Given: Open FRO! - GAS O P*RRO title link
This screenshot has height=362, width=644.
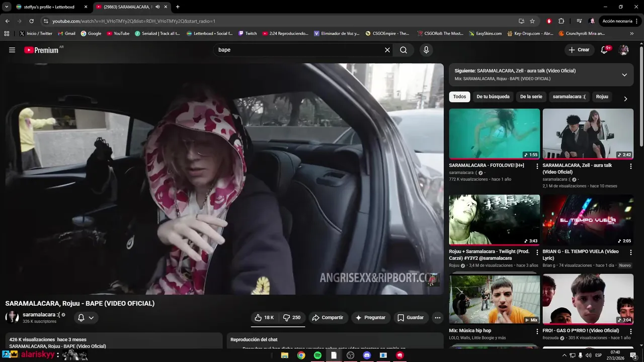Looking at the screenshot, I should point(581,330).
